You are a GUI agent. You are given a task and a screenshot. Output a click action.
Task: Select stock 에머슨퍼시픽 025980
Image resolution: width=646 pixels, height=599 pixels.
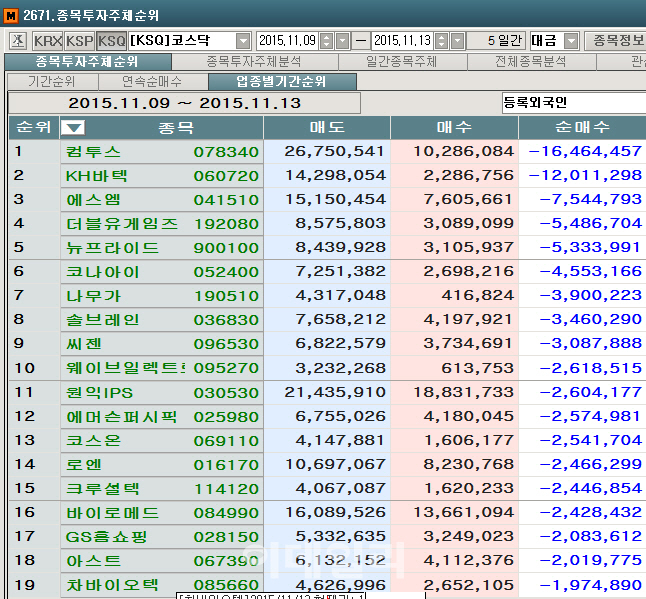click(162, 416)
